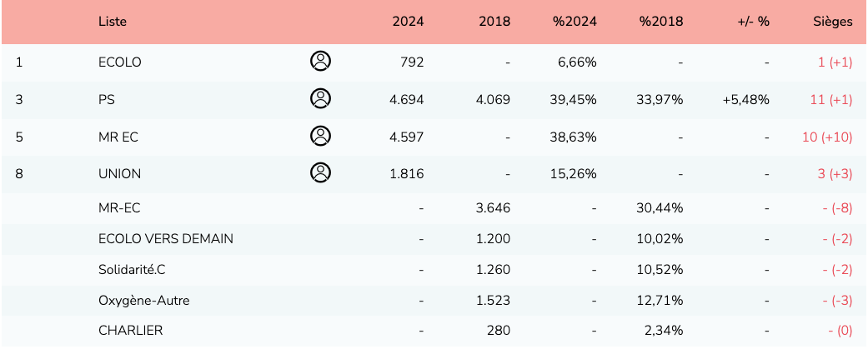Screen dimensions: 868x359
Task: Click the UNION list name
Action: 120,173
